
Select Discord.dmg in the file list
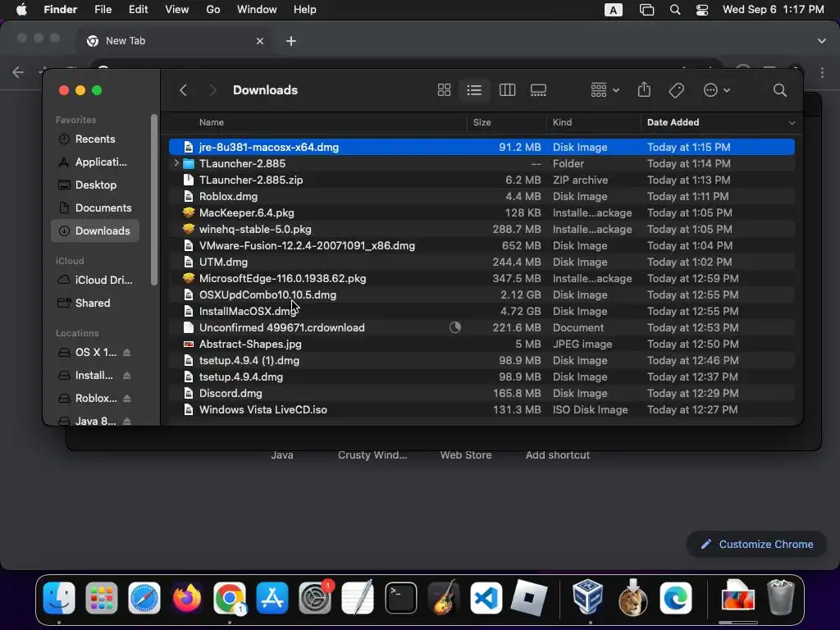click(482, 393)
